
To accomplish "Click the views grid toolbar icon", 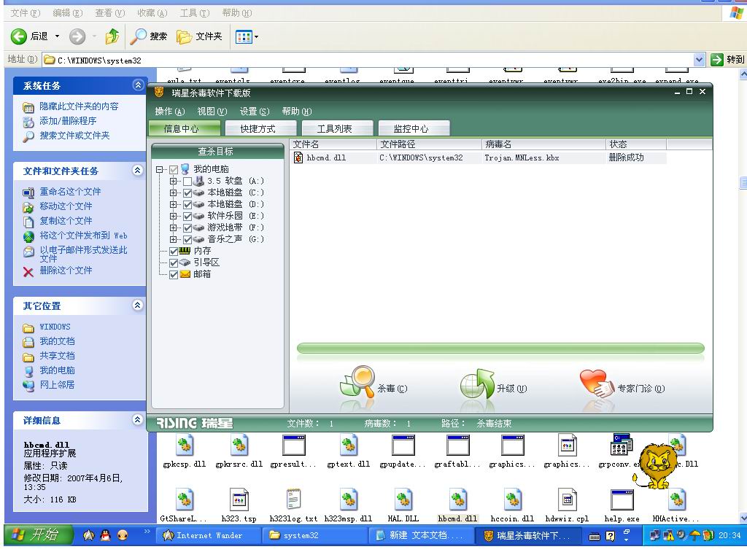I will pyautogui.click(x=244, y=36).
